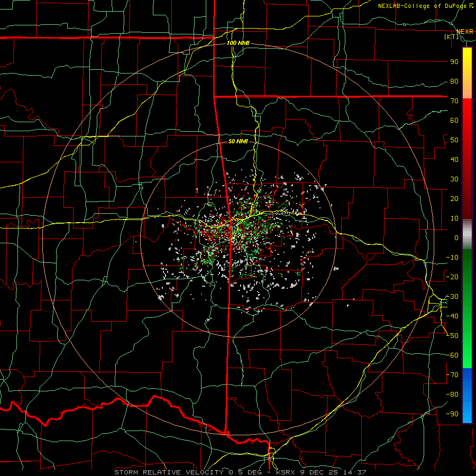The image size is (476, 476).
Task: Select the positive 50 scale value
Action: 454,140
